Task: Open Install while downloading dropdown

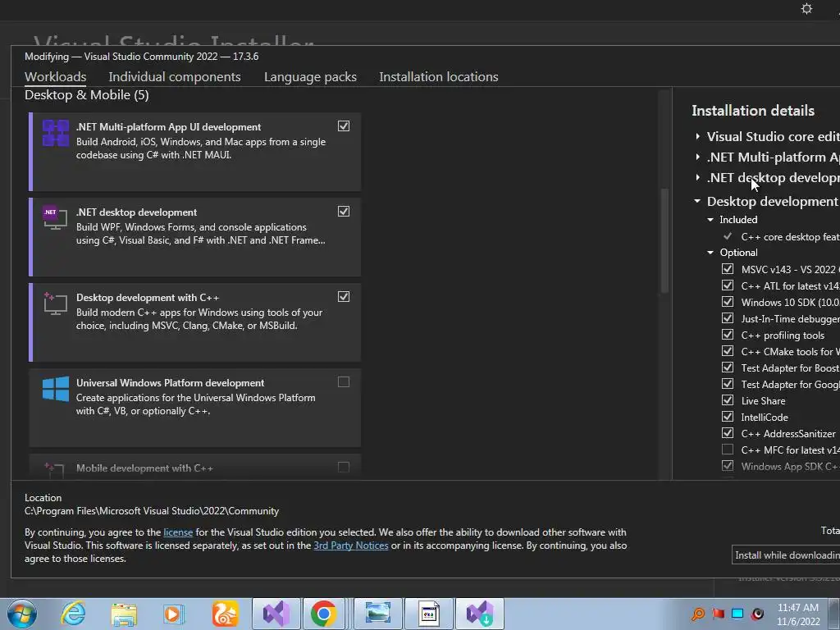Action: [x=786, y=555]
